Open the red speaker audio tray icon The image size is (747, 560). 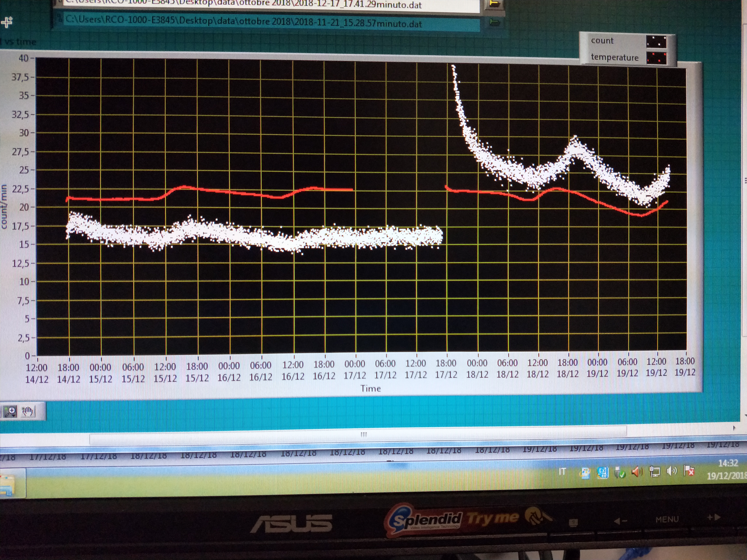pos(637,472)
